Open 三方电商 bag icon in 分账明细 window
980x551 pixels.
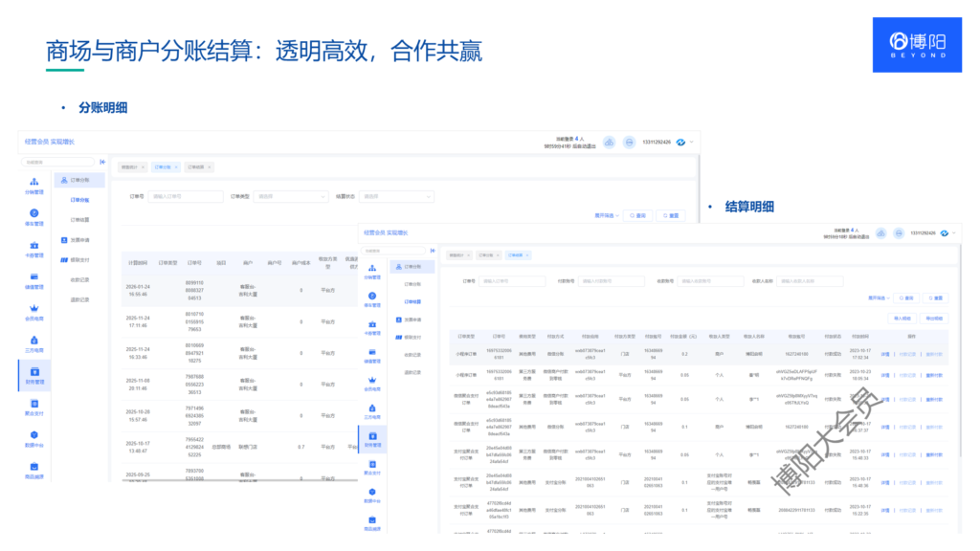tap(33, 340)
